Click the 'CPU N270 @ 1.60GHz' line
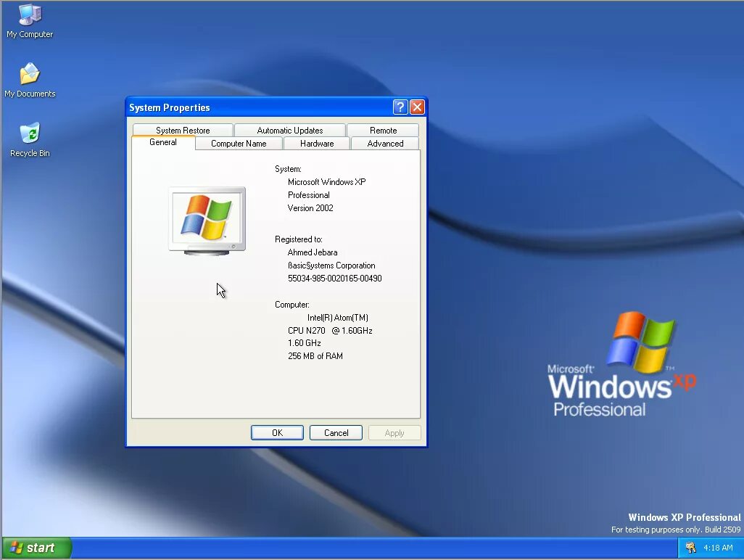 330,331
